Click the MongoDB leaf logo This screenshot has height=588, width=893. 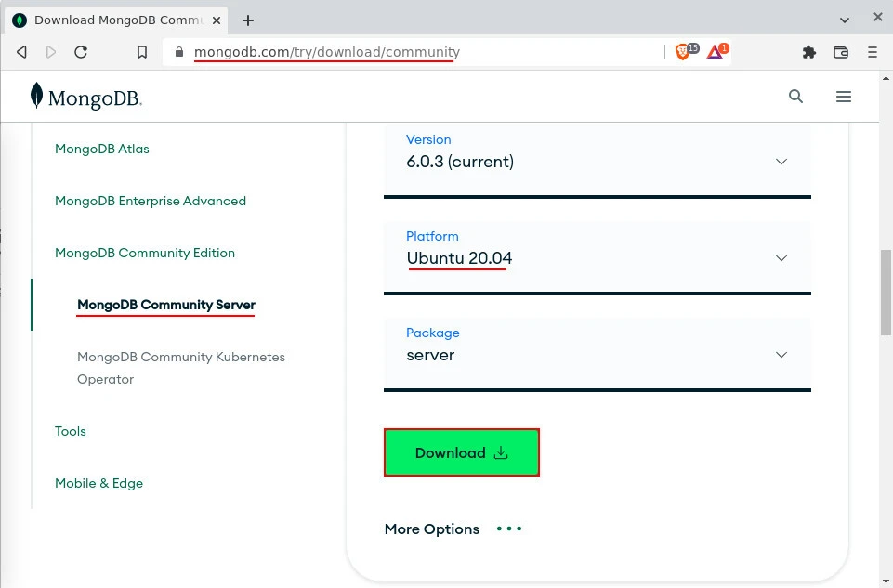pyautogui.click(x=35, y=96)
